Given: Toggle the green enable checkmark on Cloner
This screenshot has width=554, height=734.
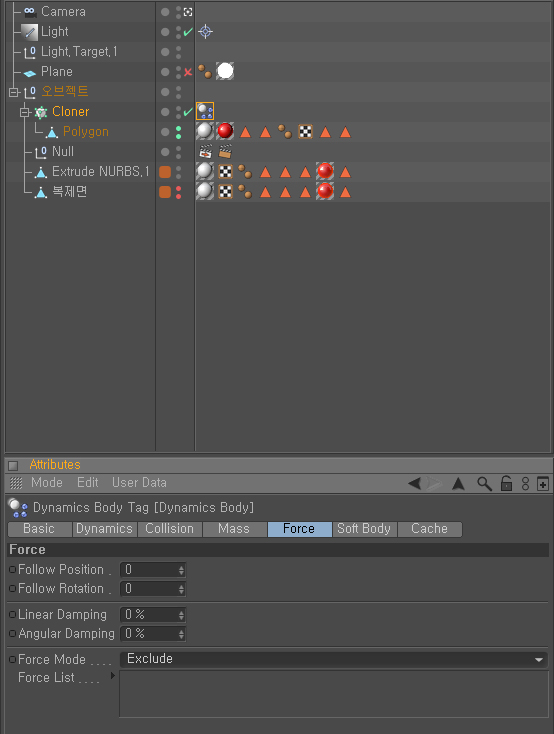Looking at the screenshot, I should (x=188, y=112).
